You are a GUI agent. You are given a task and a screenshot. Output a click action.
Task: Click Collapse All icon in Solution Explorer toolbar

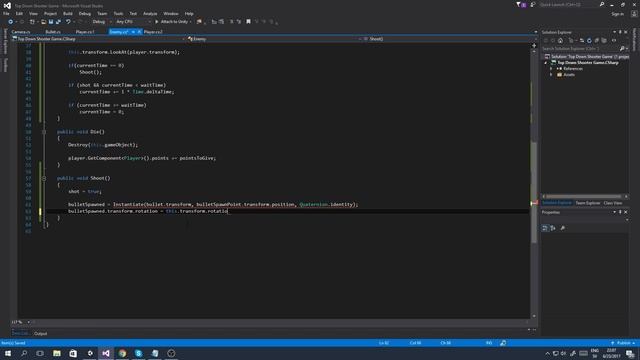597,40
